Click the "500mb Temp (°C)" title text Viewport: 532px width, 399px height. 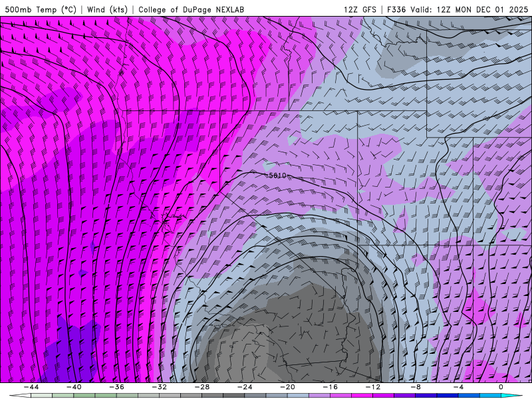point(41,9)
